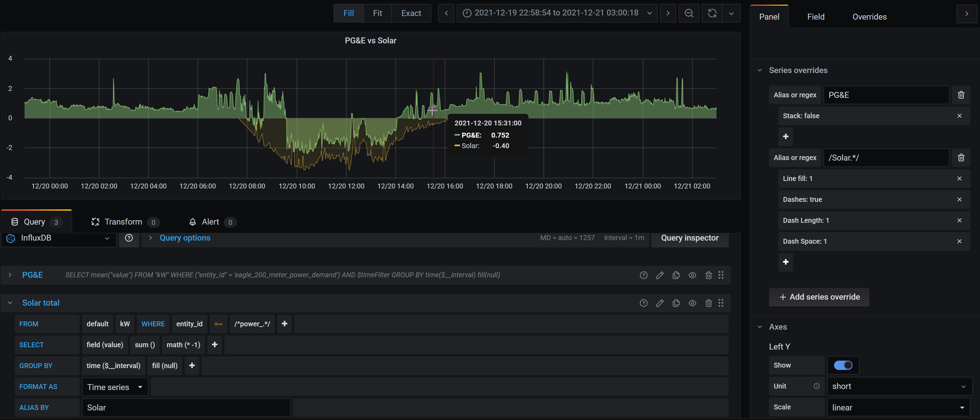The height and width of the screenshot is (420, 980).
Task: Click the zoom out time range icon
Action: [x=689, y=13]
